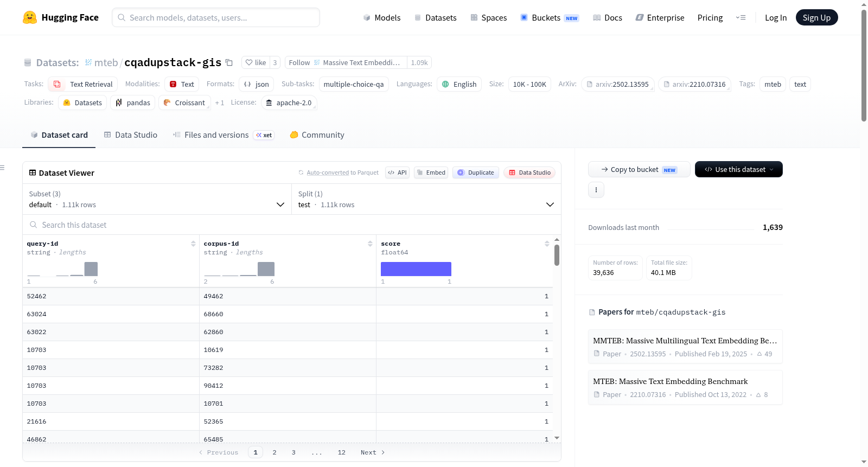The width and height of the screenshot is (868, 467).
Task: Click the page vertical scrollbar
Action: [x=864, y=65]
